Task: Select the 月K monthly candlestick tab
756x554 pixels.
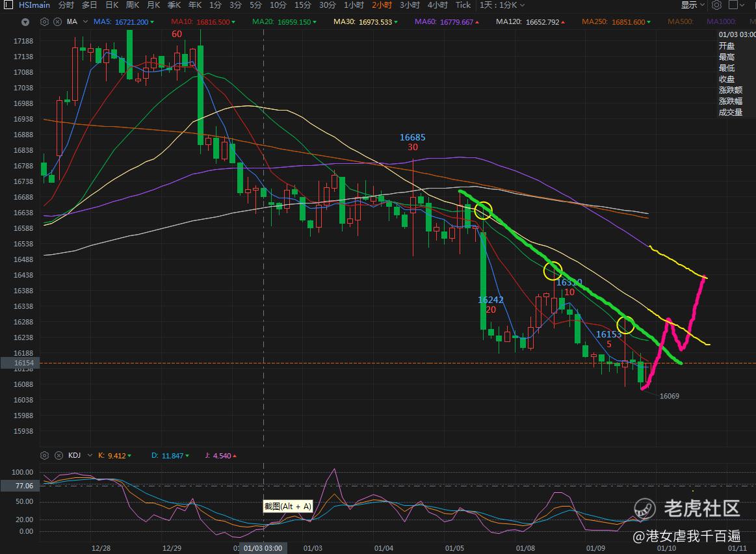Action: point(153,5)
